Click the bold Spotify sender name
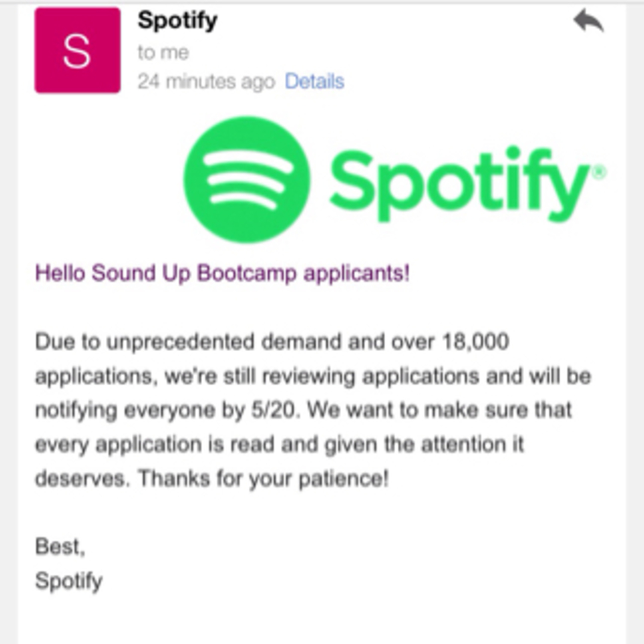 pyautogui.click(x=178, y=21)
